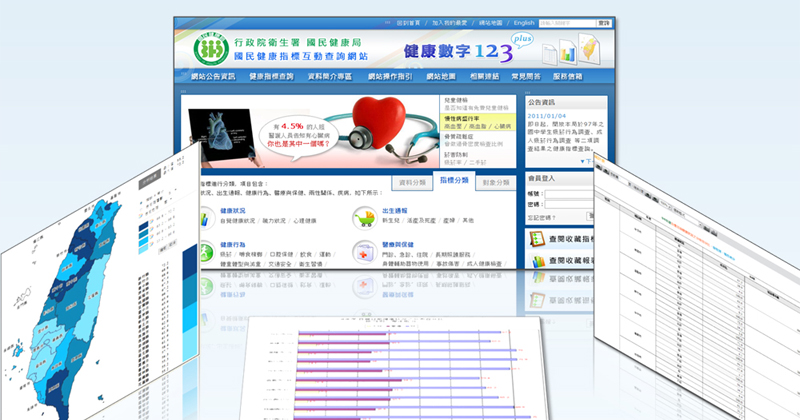The image size is (800, 420).
Task: Select the 兒童健檢 banner item
Action: (x=478, y=104)
